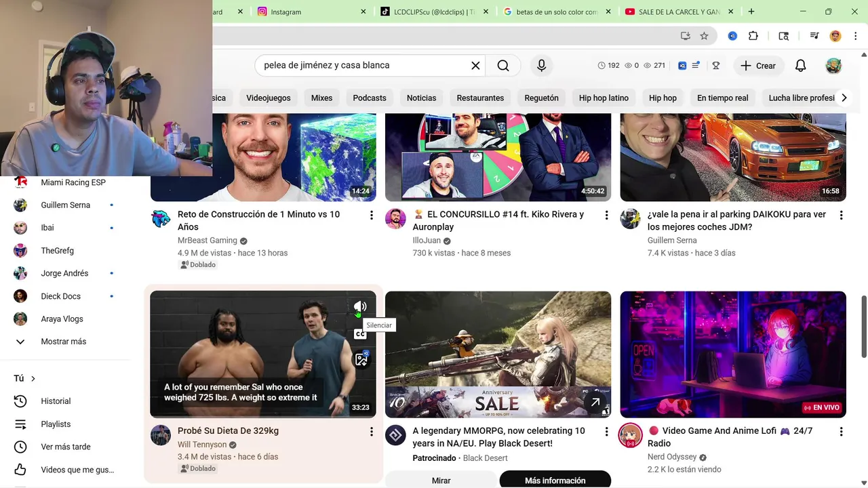Show more category chips with right arrow

844,98
